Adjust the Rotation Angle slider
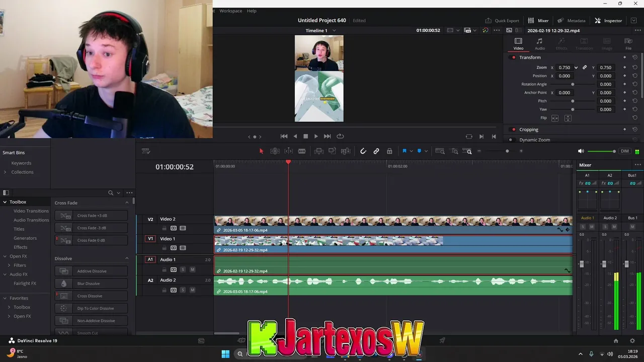Viewport: 644px width, 362px height. 573,84
